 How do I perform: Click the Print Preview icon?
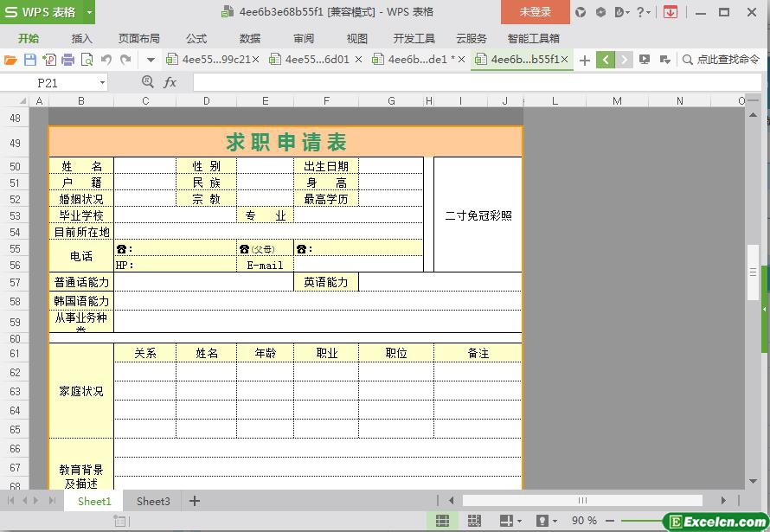87,60
